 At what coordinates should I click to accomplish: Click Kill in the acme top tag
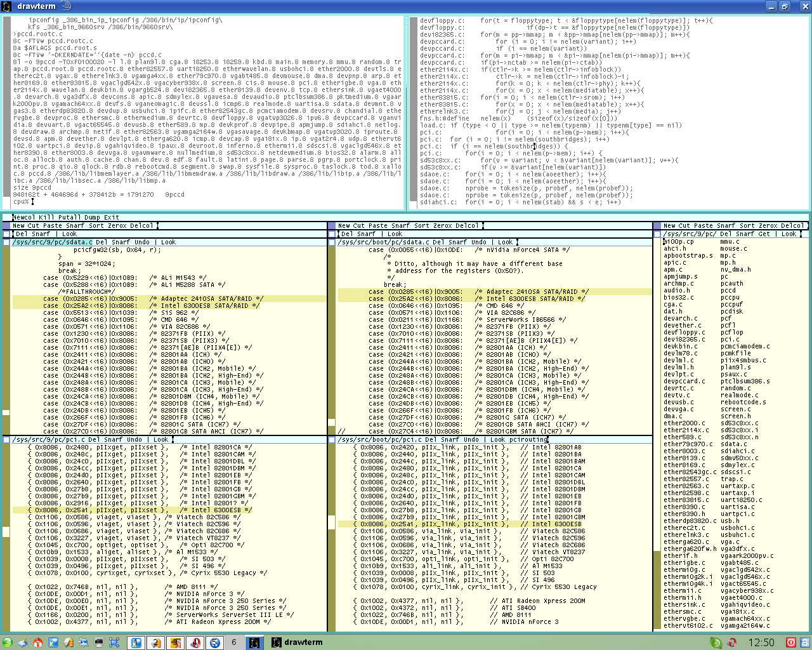click(x=47, y=217)
